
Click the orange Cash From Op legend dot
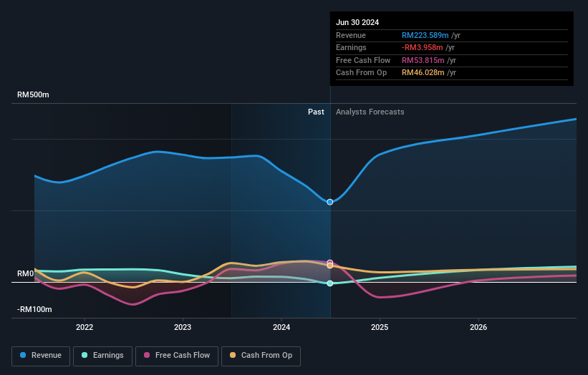click(x=233, y=355)
